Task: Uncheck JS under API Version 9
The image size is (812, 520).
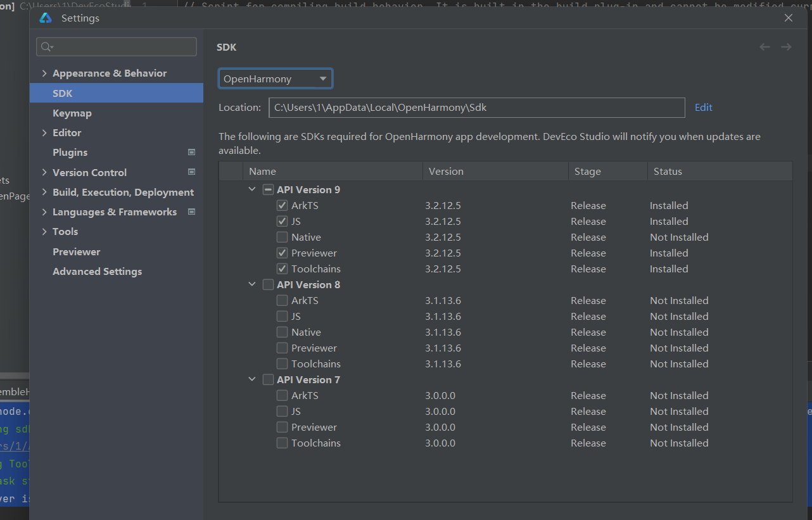Action: click(282, 221)
